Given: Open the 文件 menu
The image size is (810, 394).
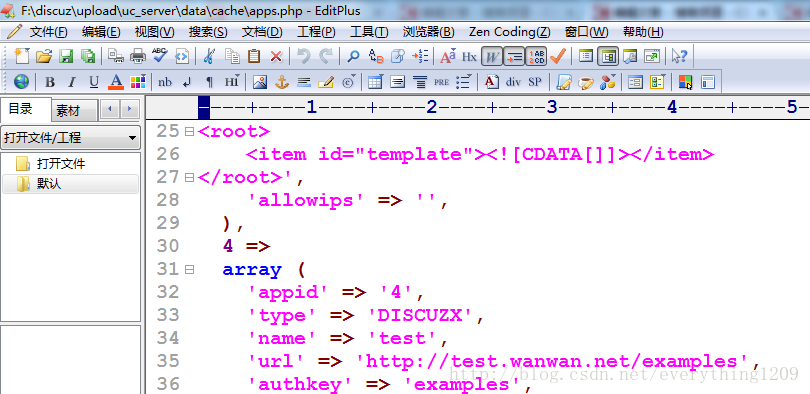Looking at the screenshot, I should pos(49,32).
